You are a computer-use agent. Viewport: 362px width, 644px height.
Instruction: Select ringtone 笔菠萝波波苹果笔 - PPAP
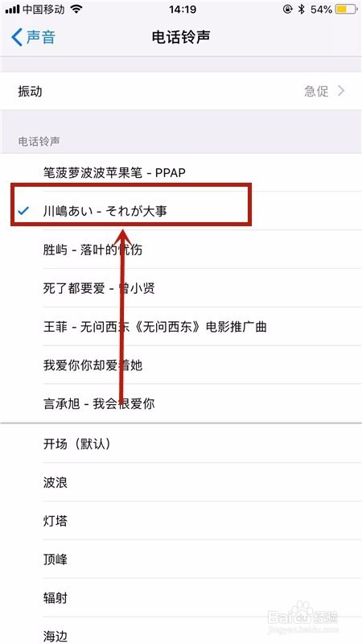181,172
